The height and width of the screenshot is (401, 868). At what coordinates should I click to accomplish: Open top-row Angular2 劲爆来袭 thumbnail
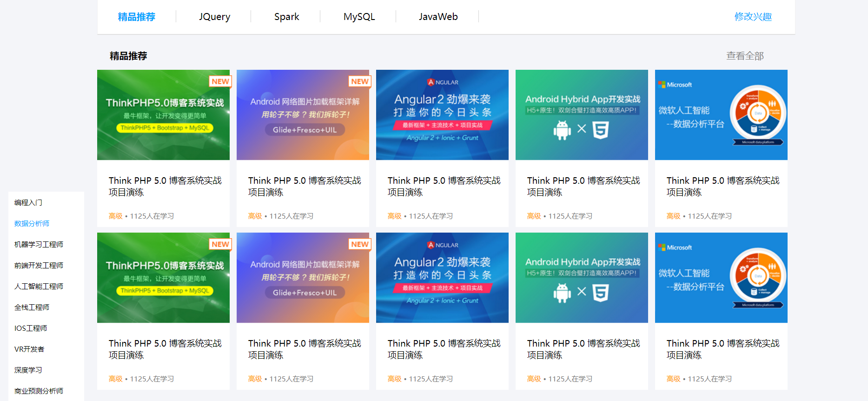pyautogui.click(x=442, y=115)
